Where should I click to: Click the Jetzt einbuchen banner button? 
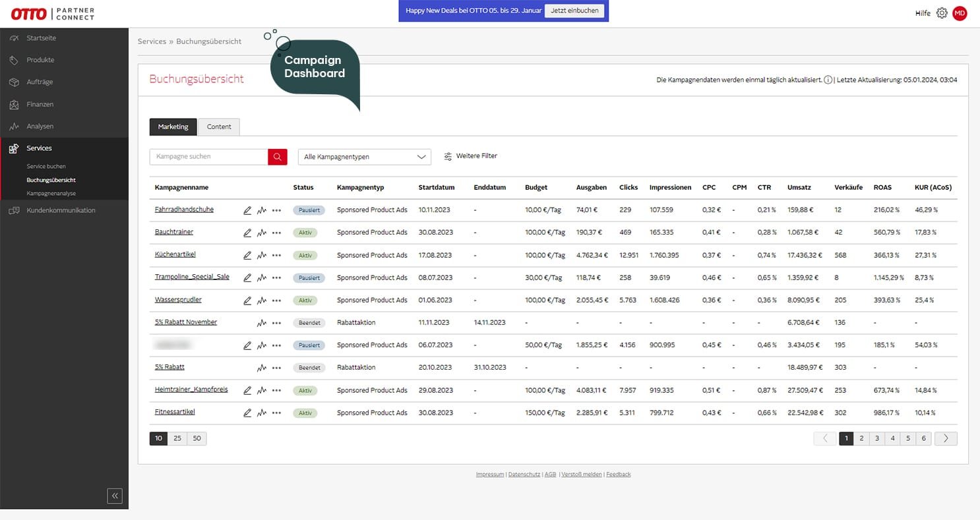point(574,11)
